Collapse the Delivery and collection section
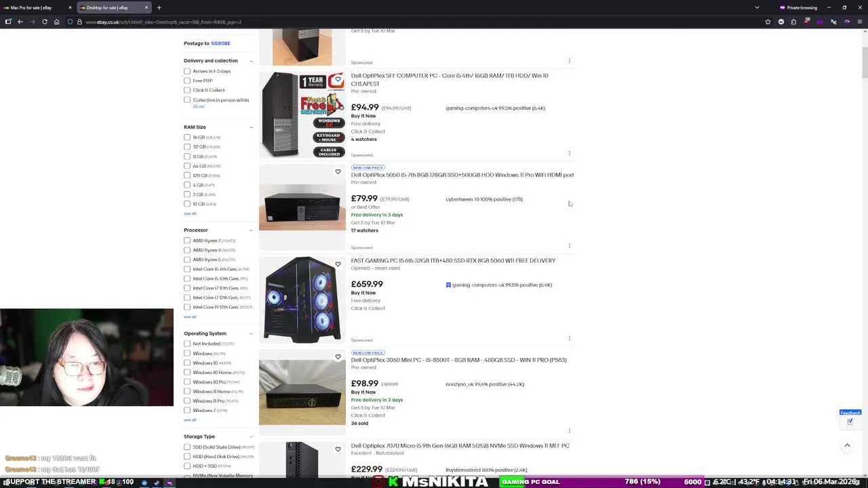 coord(251,61)
